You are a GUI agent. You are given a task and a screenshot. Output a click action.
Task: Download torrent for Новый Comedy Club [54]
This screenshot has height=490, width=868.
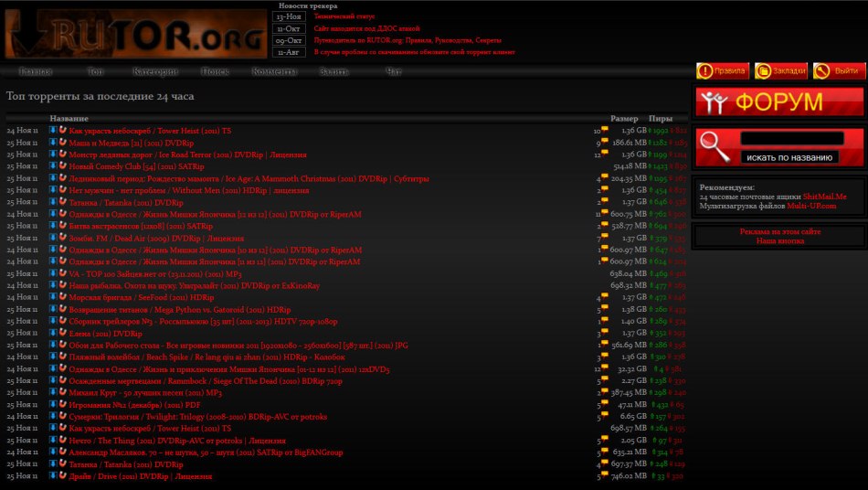[53, 166]
